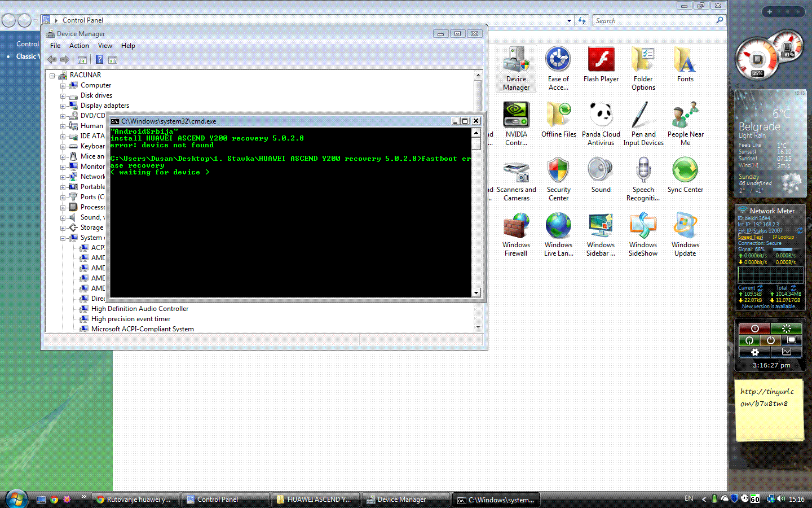
Task: Click the Device Manager help toolbar icon
Action: (x=99, y=59)
